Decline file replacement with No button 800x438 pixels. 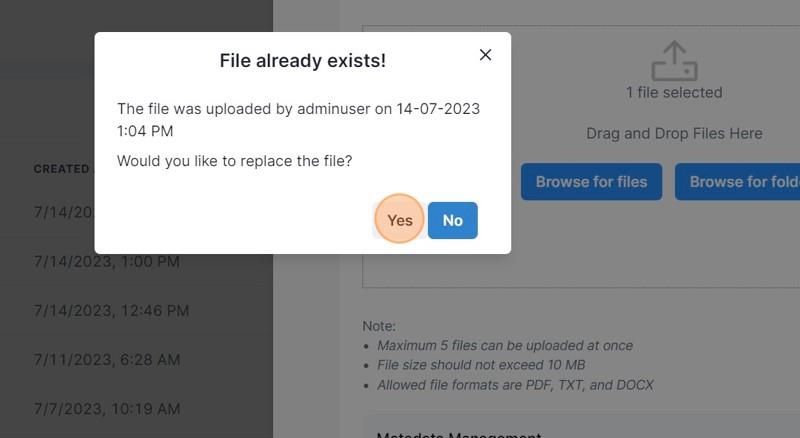point(453,220)
